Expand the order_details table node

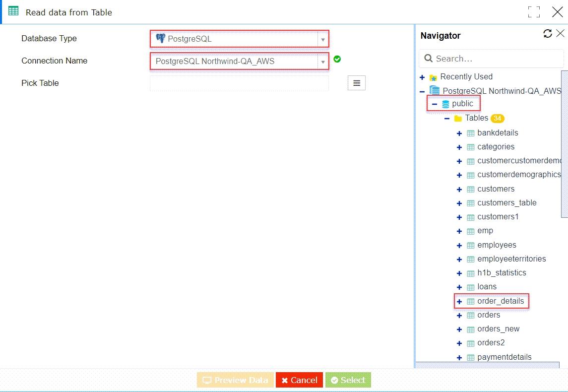tap(459, 301)
